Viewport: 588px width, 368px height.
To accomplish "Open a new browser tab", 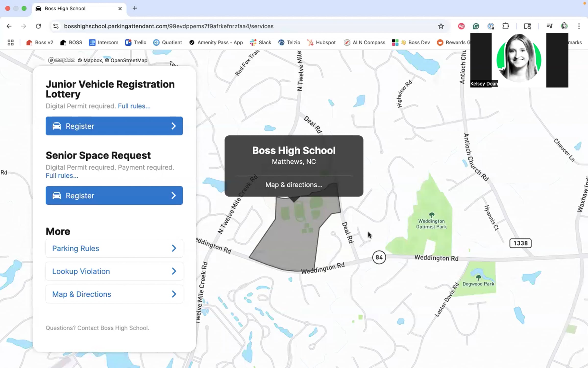I will tap(135, 8).
